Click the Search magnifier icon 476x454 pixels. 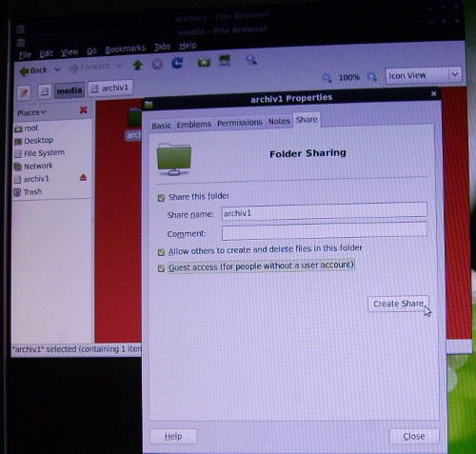[x=251, y=59]
